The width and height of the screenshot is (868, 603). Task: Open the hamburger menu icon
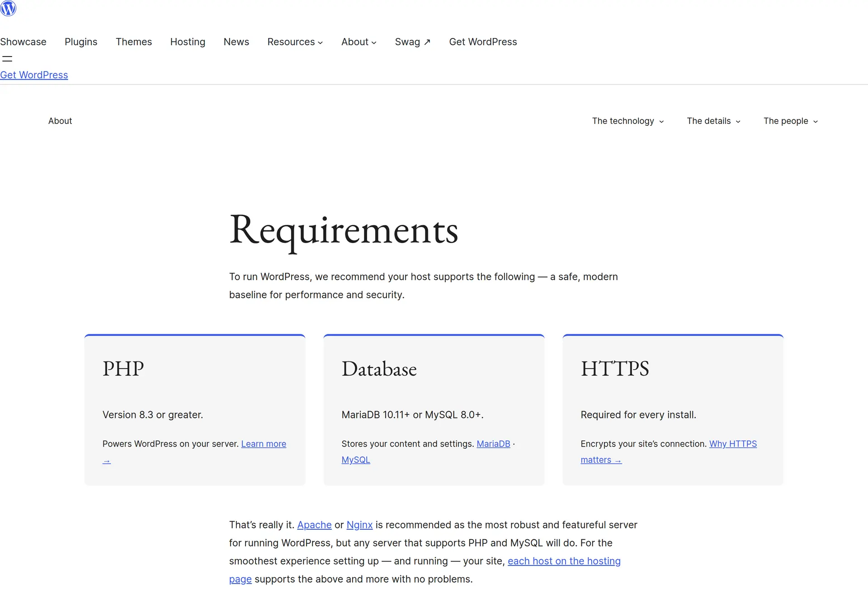click(x=7, y=58)
